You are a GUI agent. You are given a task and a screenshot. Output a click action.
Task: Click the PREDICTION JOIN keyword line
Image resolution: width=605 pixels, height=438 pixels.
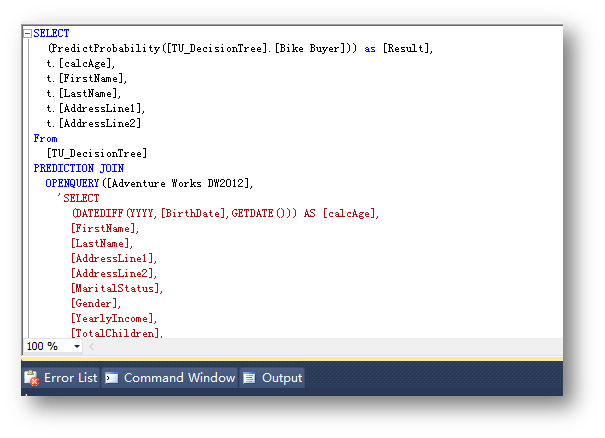pyautogui.click(x=79, y=169)
